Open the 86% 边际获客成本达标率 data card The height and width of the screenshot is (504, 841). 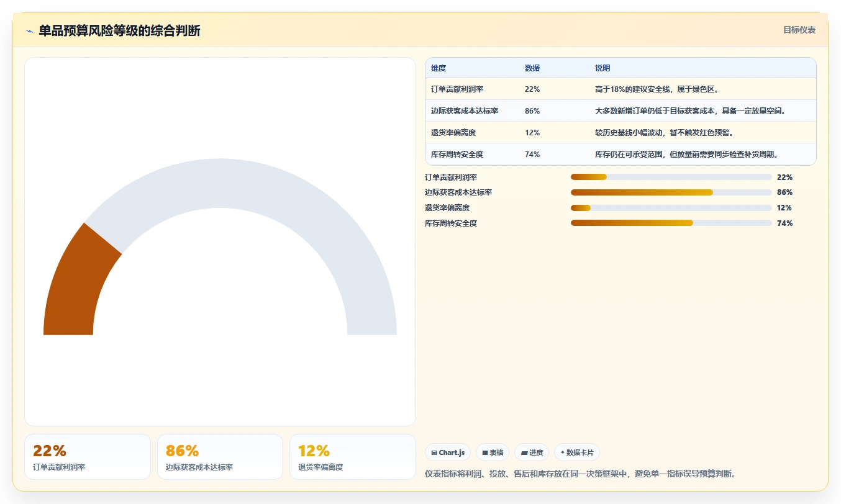[220, 457]
